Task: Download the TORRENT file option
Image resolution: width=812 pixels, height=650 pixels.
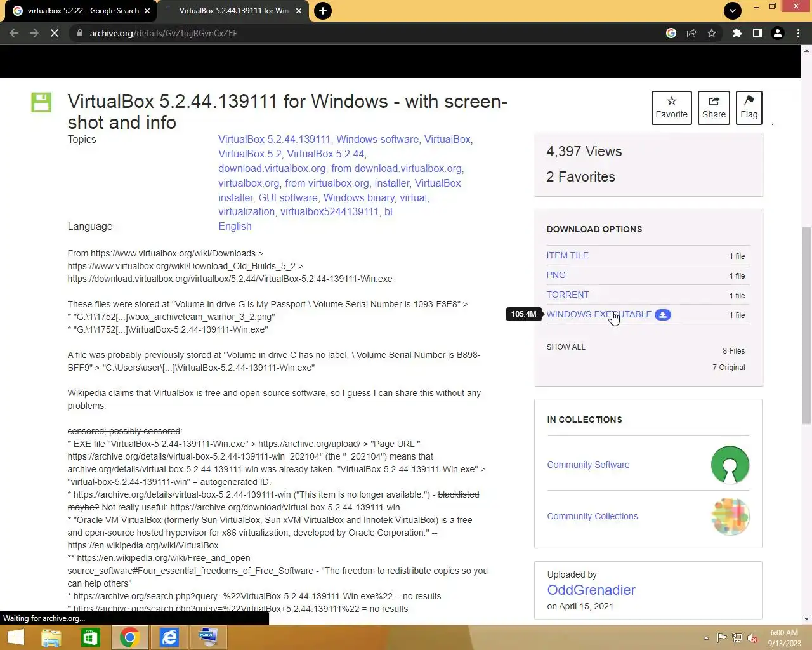Action: click(568, 295)
